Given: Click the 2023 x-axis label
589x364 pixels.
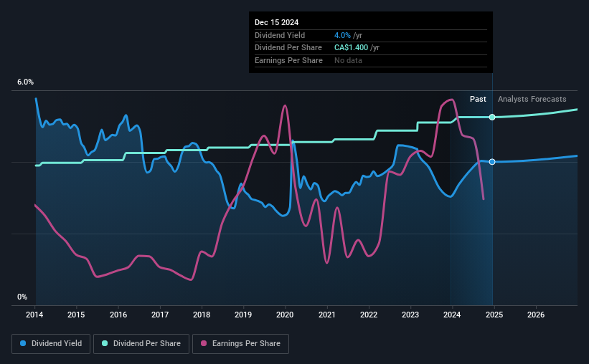Looking at the screenshot, I should click(410, 315).
